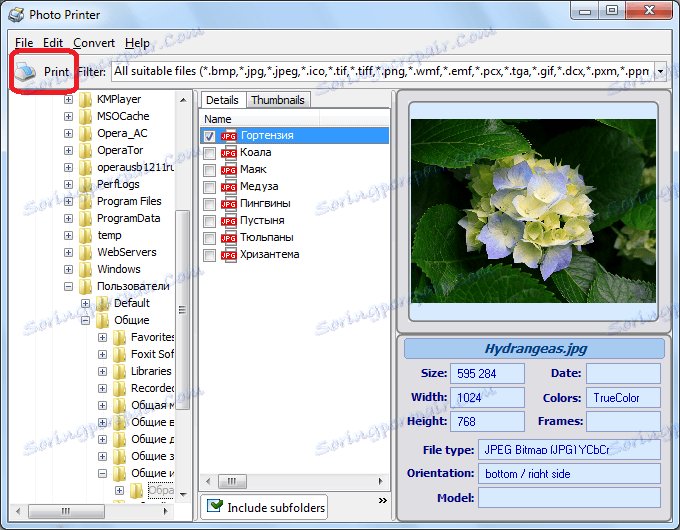
Task: Click the WebServers folder icon
Action: pos(84,253)
